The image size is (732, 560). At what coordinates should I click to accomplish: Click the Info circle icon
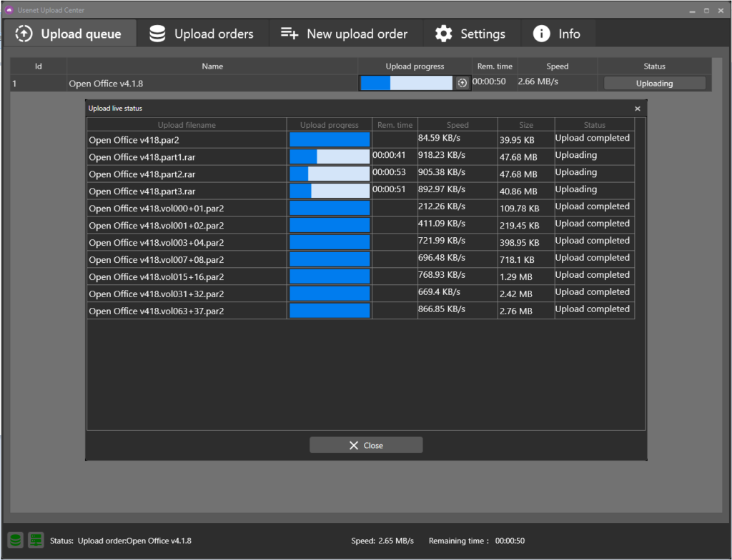coord(542,34)
